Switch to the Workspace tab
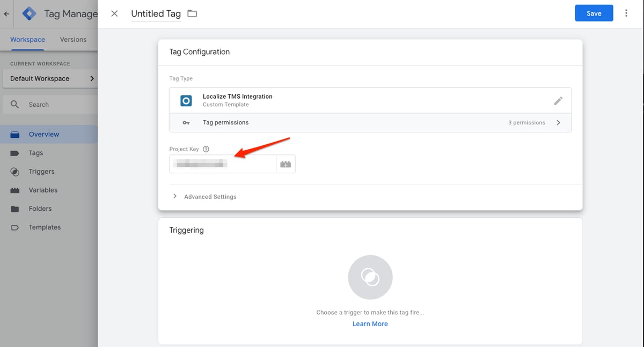This screenshot has height=347, width=644. click(27, 40)
